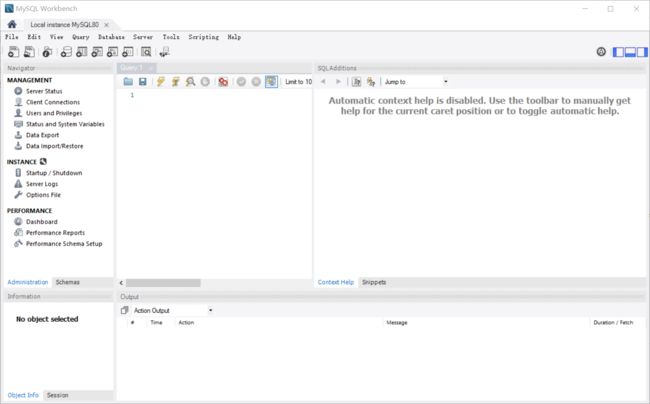
Task: Open a script file in query editor
Action: (x=128, y=82)
